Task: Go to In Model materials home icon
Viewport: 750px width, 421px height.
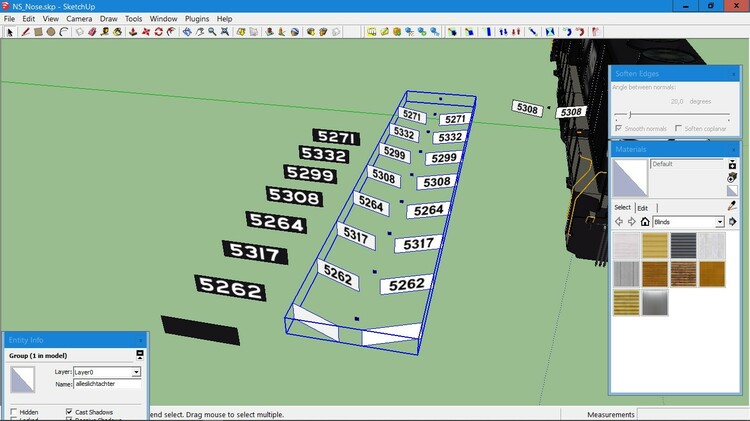Action: [645, 222]
